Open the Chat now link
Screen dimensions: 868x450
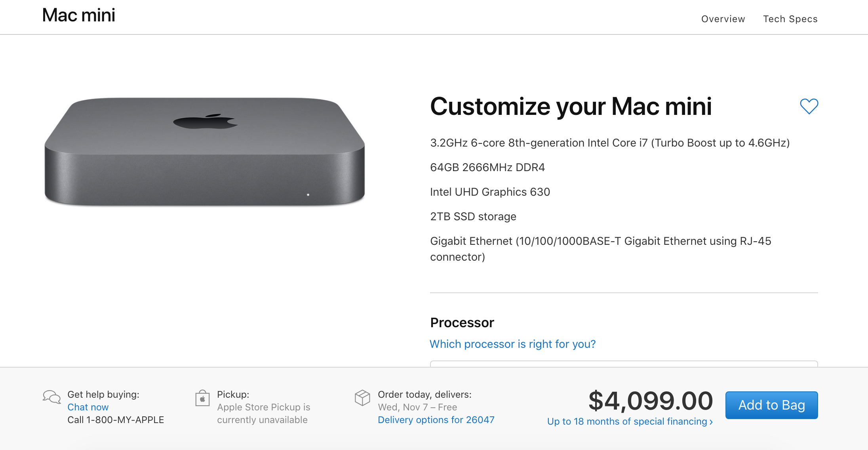click(88, 407)
